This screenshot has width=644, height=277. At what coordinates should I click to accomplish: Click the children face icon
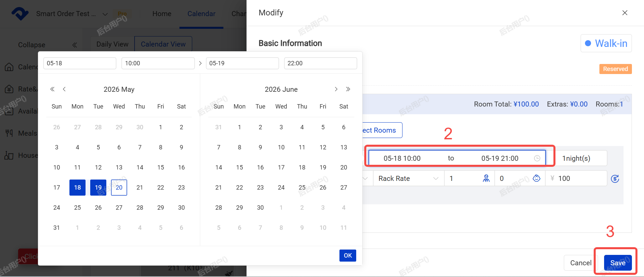537,179
